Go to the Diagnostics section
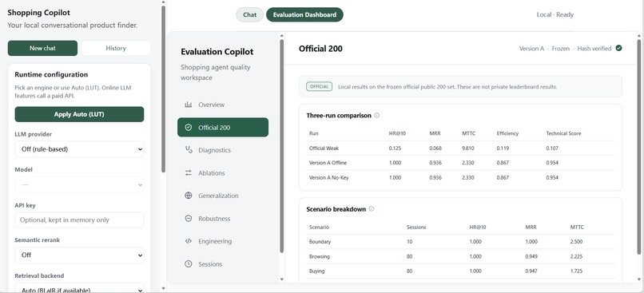 (x=223, y=150)
